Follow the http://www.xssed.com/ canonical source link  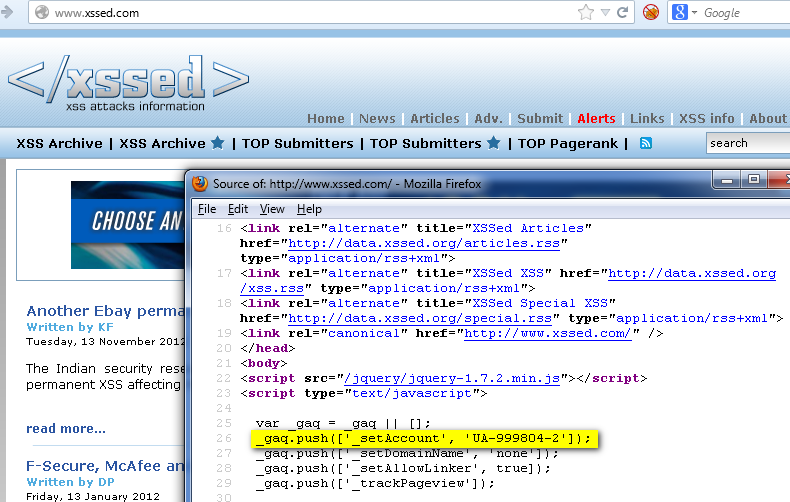(x=547, y=334)
